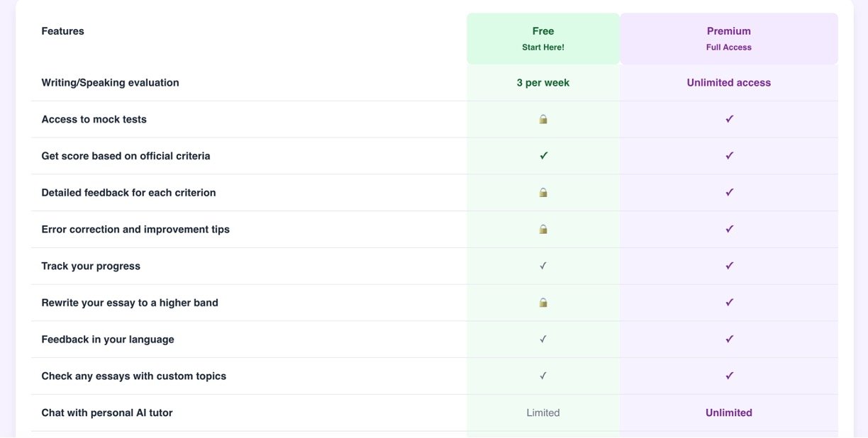The width and height of the screenshot is (868, 438).
Task: Click 'Limited' for AI tutor chat
Action: (543, 412)
